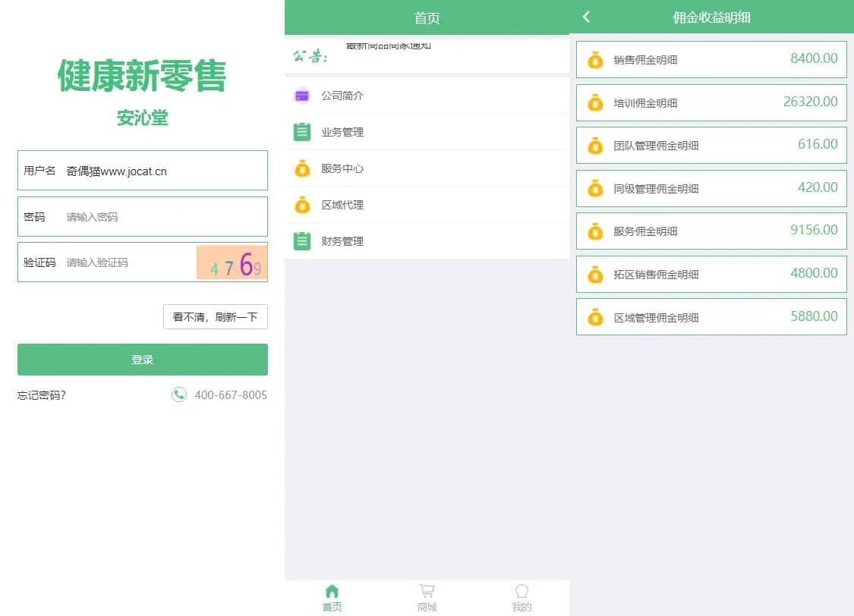The height and width of the screenshot is (616, 854).
Task: Switch to the 商城 bottom tab label
Action: [427, 607]
